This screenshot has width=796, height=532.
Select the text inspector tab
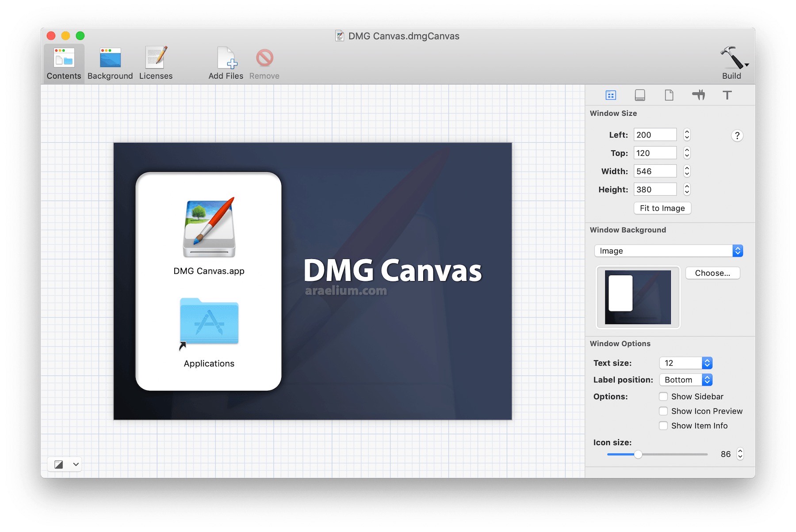coord(727,95)
